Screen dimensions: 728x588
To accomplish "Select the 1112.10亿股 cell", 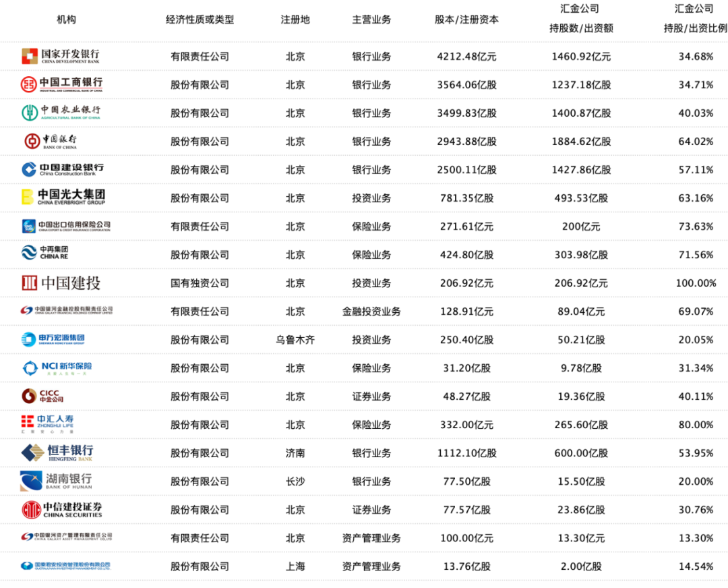I will [x=466, y=453].
